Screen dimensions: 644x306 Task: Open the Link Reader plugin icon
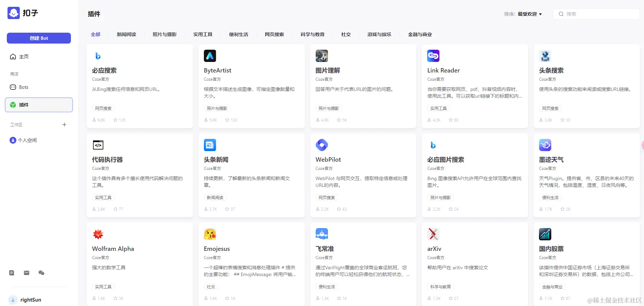pyautogui.click(x=433, y=56)
